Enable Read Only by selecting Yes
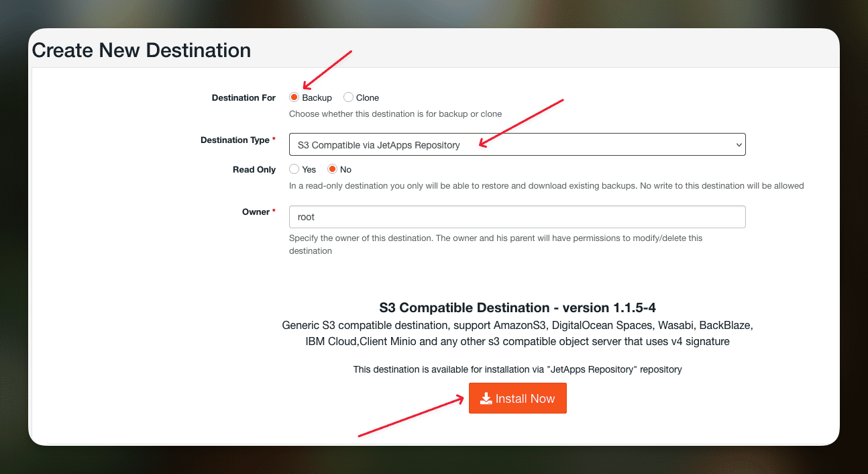The width and height of the screenshot is (868, 474). click(x=293, y=169)
